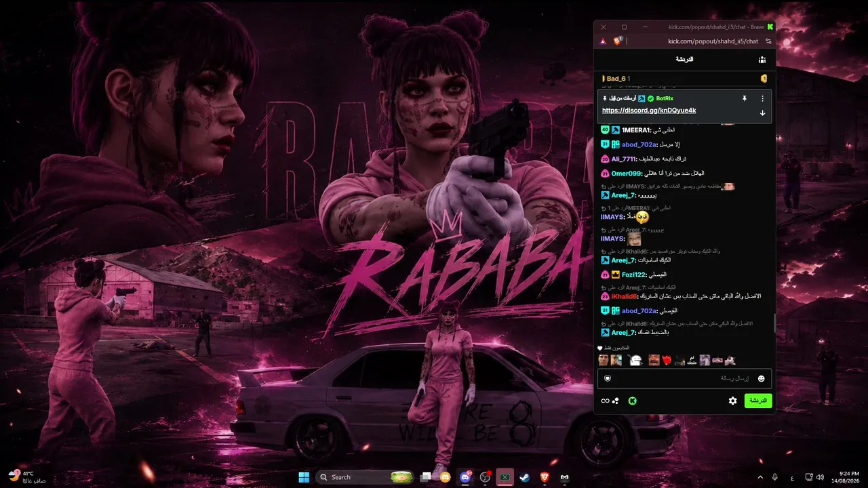Viewport: 868px width, 488px height.
Task: Click username 1MEERA1 in chat
Action: (636, 130)
